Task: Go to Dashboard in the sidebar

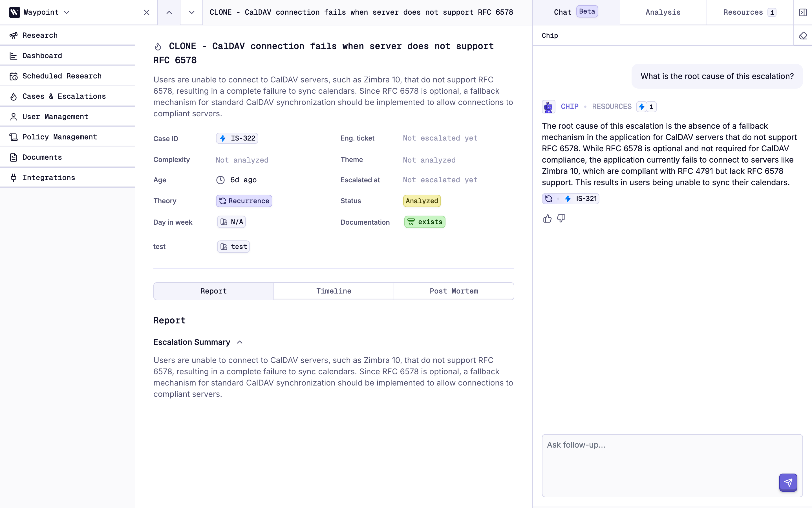Action: coord(67,55)
